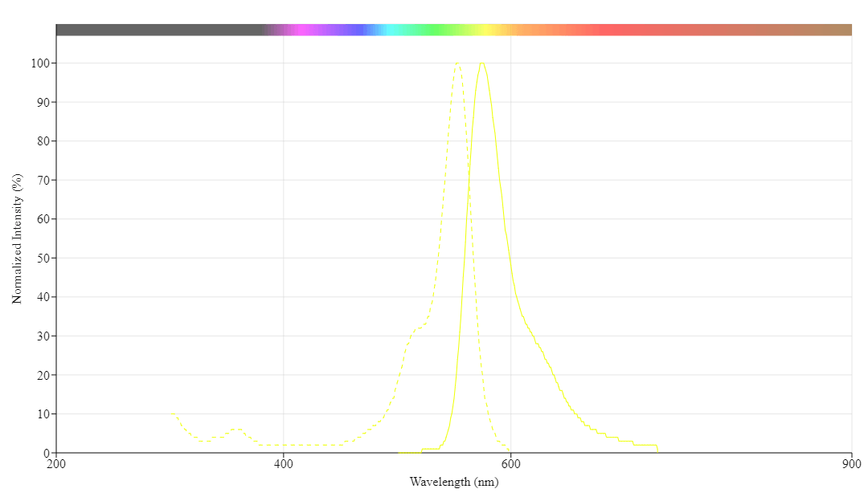Click the "Normalized Intensity (%)" axis title
868x493 pixels.
point(17,240)
